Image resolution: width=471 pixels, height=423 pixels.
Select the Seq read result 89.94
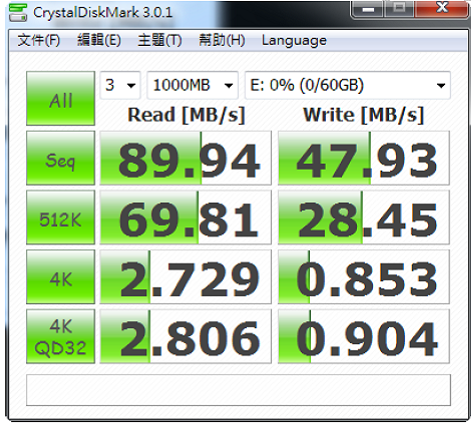pos(186,158)
